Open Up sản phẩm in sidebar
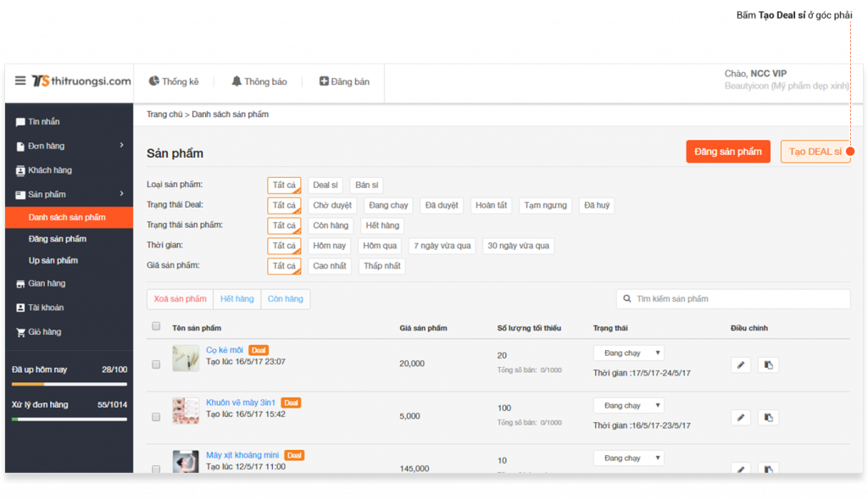868x500 pixels. coord(53,260)
